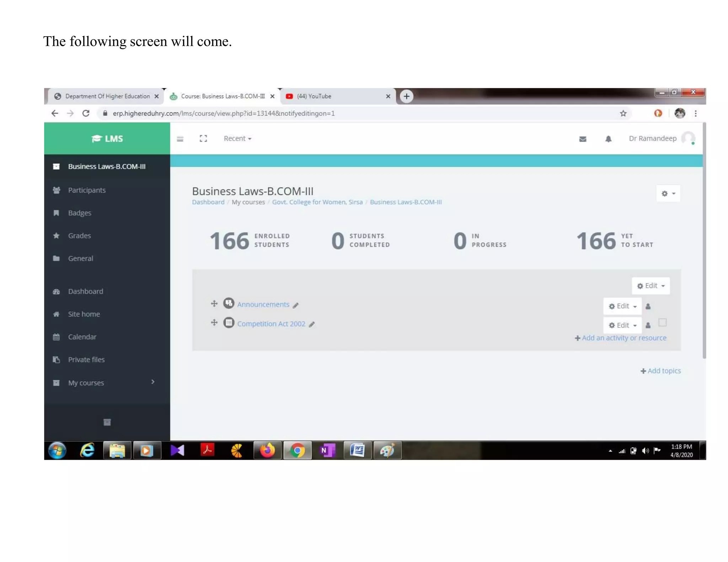Click move handle for Announcements
Image resolution: width=728 pixels, height=562 pixels.
click(x=214, y=304)
